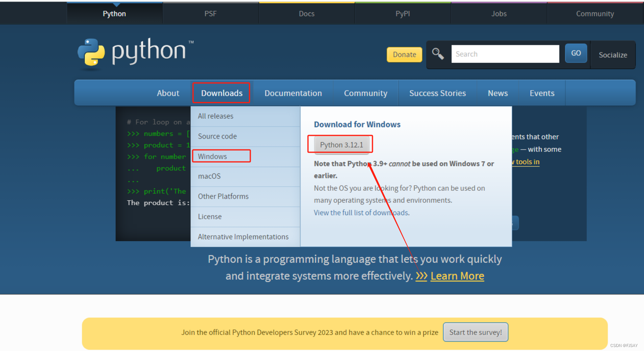Viewport: 644px width, 351px height.
Task: Open View the full list of downloads link
Action: pos(362,213)
